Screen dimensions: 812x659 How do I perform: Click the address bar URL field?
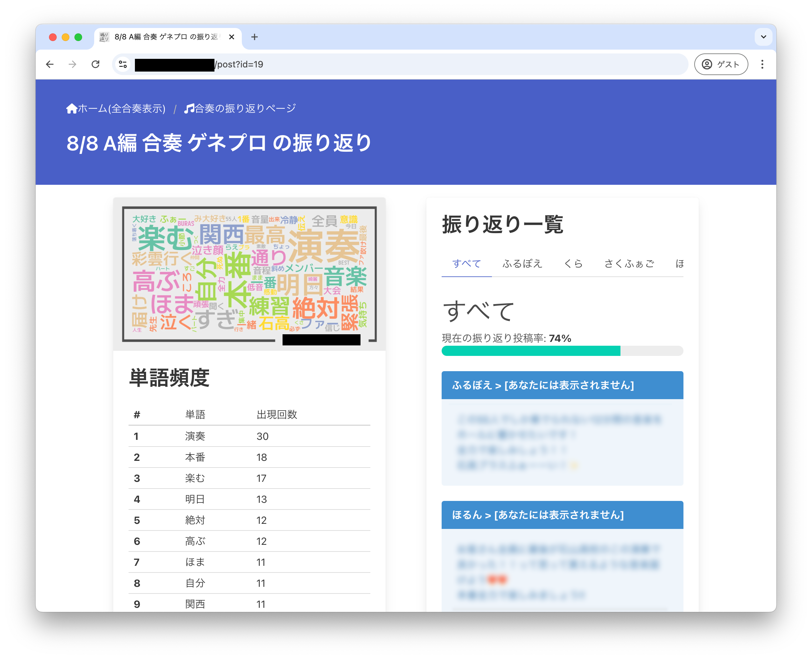click(400, 64)
